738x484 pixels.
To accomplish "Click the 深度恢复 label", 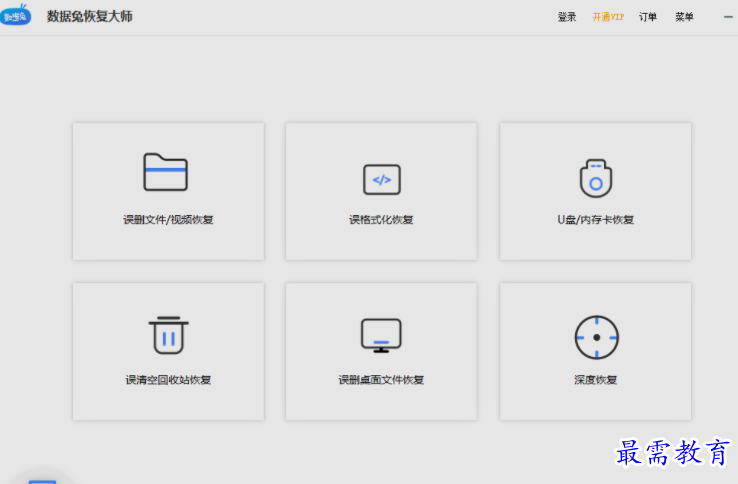I will click(596, 380).
